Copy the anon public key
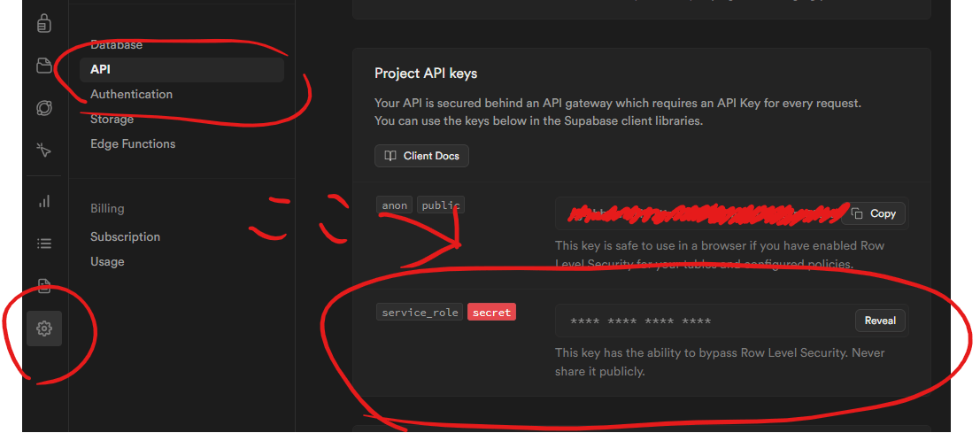Image resolution: width=980 pixels, height=433 pixels. (x=874, y=213)
